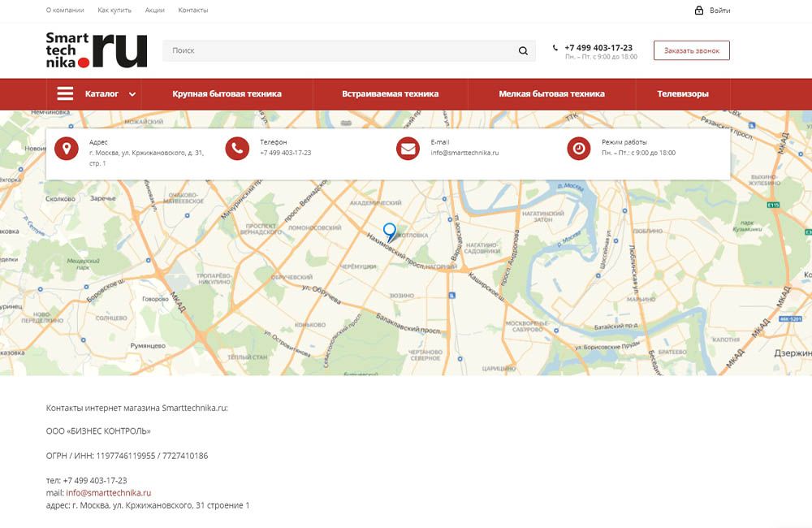Click the red email envelope icon
The height and width of the screenshot is (528, 812).
tap(408, 149)
